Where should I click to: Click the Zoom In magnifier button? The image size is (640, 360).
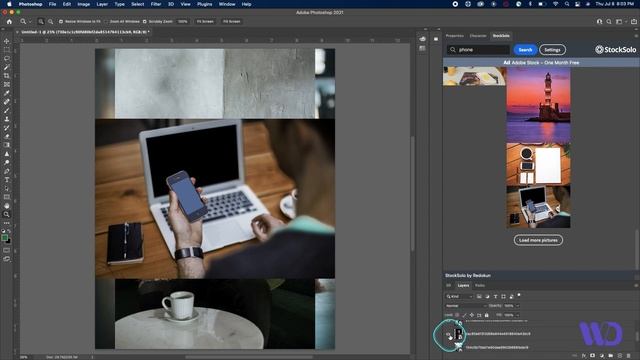41,21
